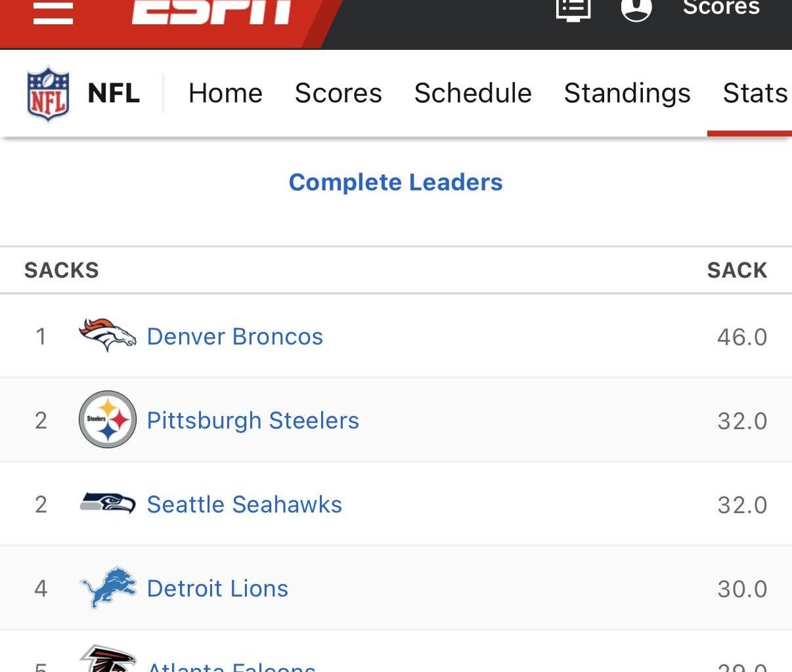Click the Pittsburgh Steelers logo

(x=107, y=420)
